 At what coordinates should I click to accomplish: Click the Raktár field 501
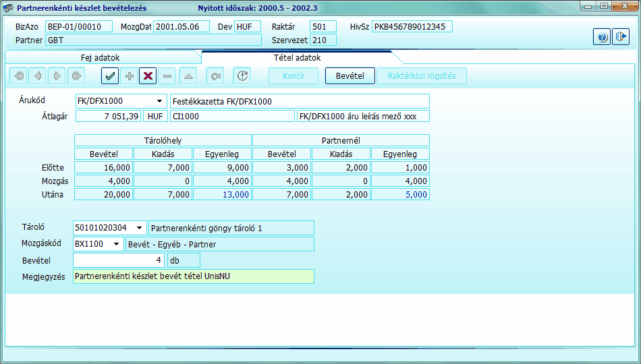[x=323, y=27]
